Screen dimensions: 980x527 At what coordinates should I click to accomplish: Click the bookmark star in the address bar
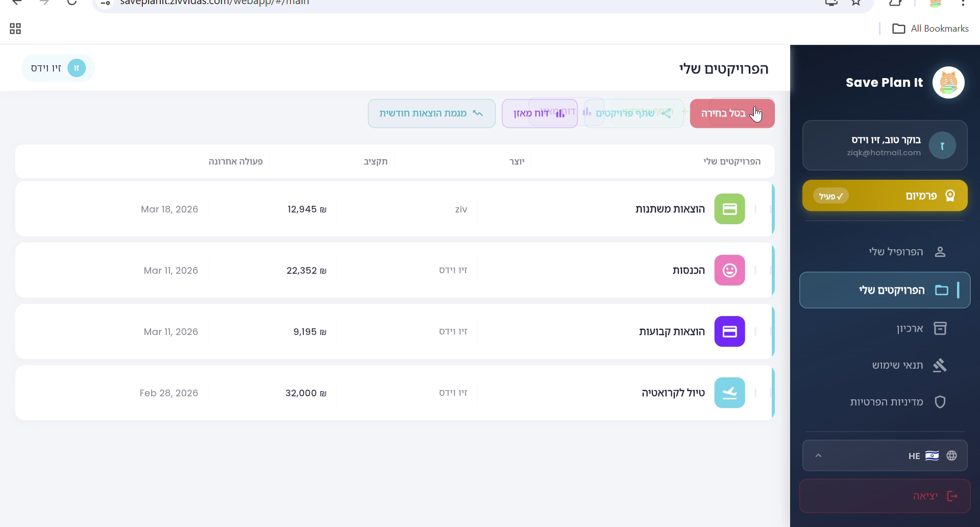(856, 3)
